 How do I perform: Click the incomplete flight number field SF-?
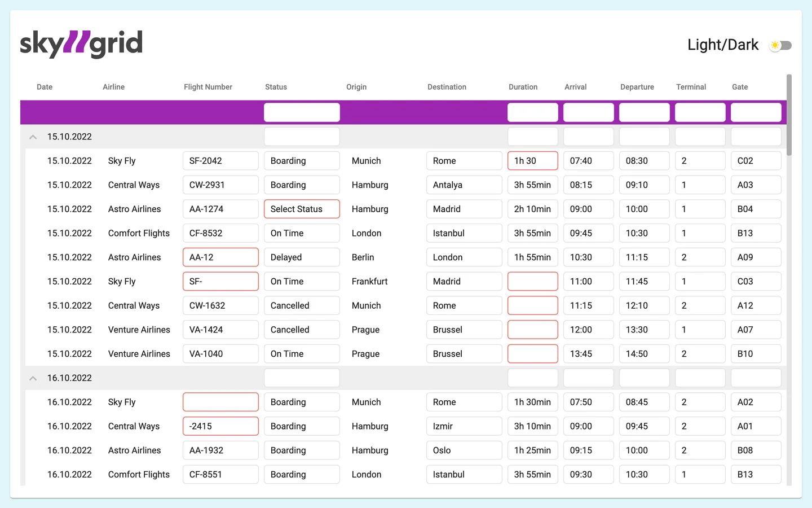[220, 282]
